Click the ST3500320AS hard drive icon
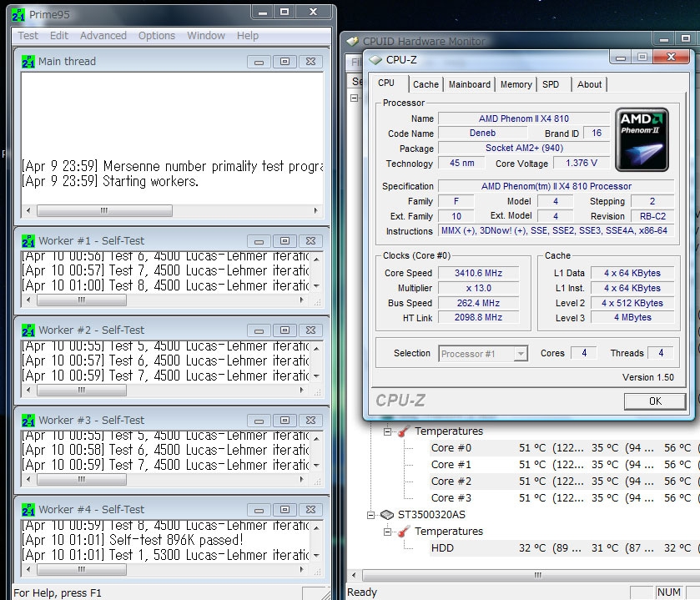The width and height of the screenshot is (700, 600). point(386,515)
